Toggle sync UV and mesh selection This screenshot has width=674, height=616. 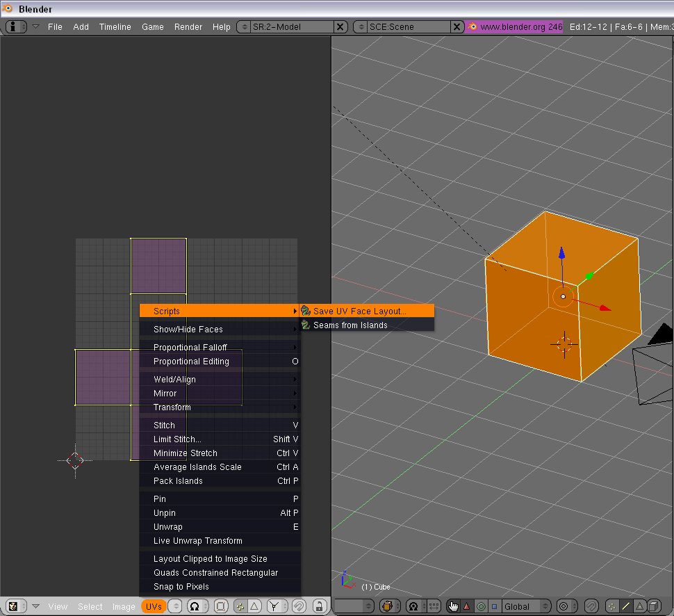[x=220, y=606]
